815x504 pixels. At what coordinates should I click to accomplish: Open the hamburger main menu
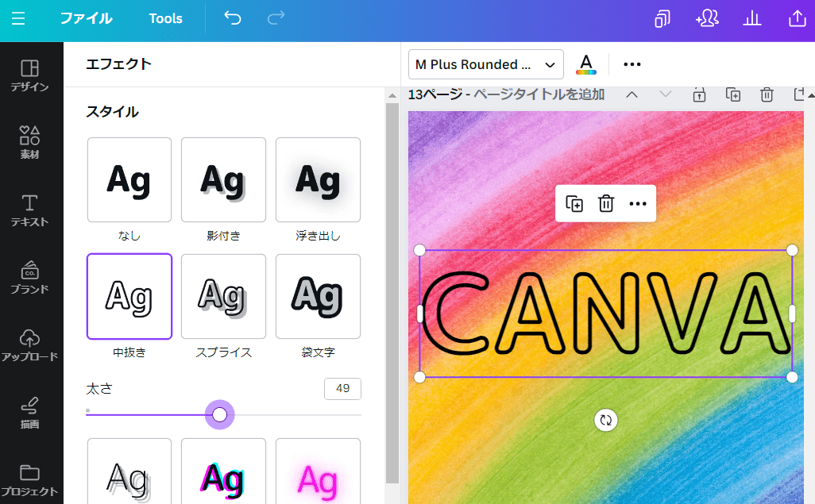tap(18, 18)
